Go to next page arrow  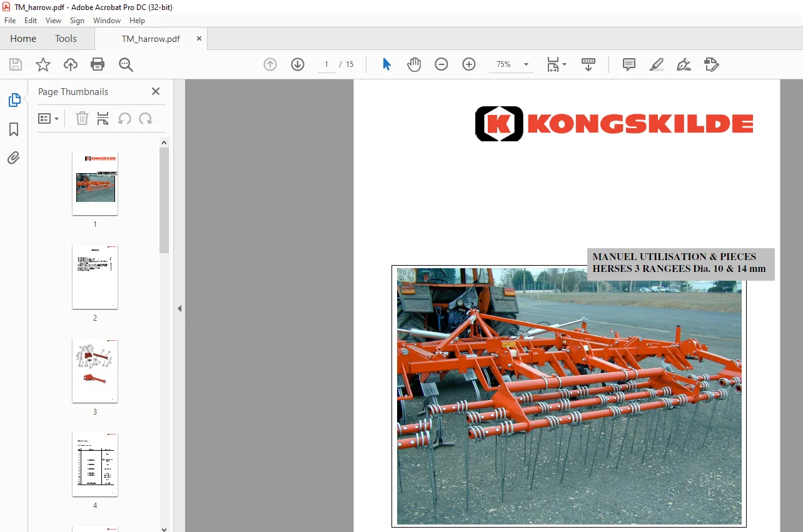click(298, 64)
